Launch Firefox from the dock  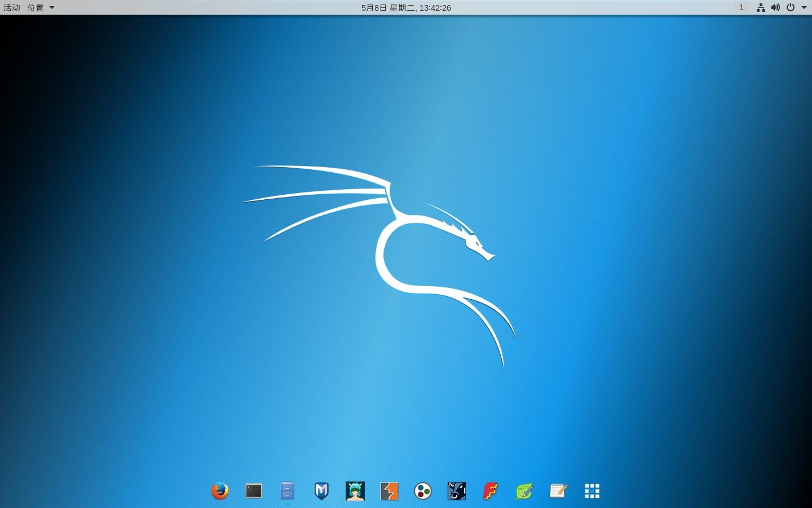click(220, 491)
